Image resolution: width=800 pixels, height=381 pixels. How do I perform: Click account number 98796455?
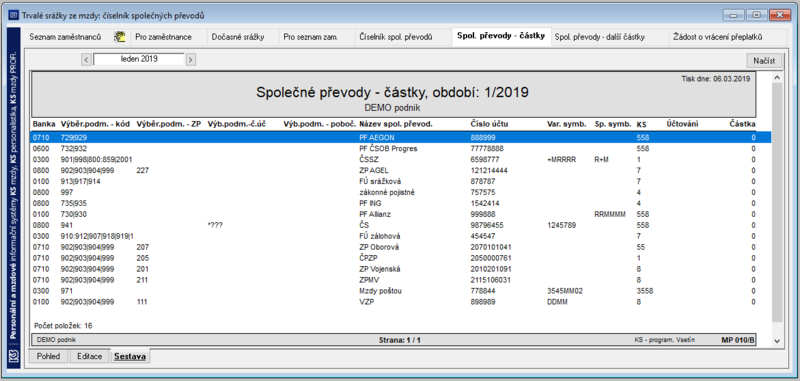(487, 225)
